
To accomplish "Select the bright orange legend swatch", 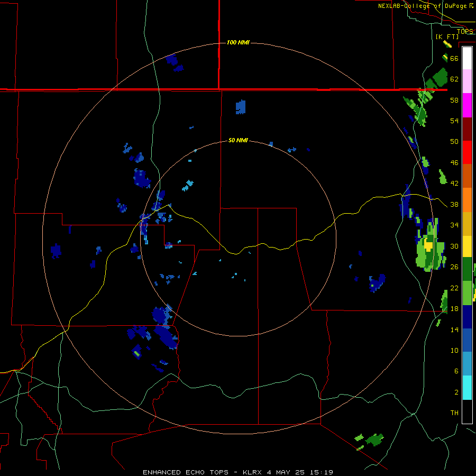I will click(x=467, y=200).
